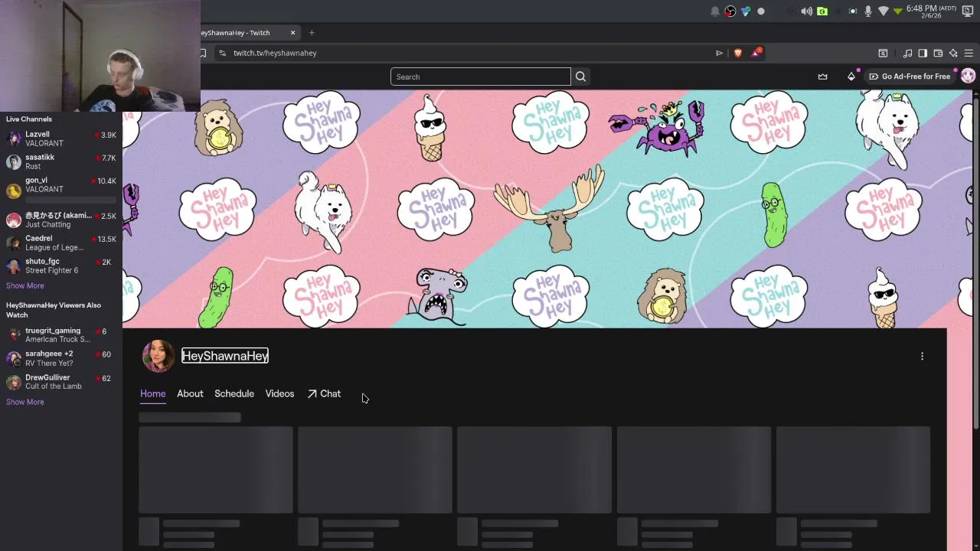Open sasatikk Rust live channel
Screen dimensions: 980x551
coord(61,161)
